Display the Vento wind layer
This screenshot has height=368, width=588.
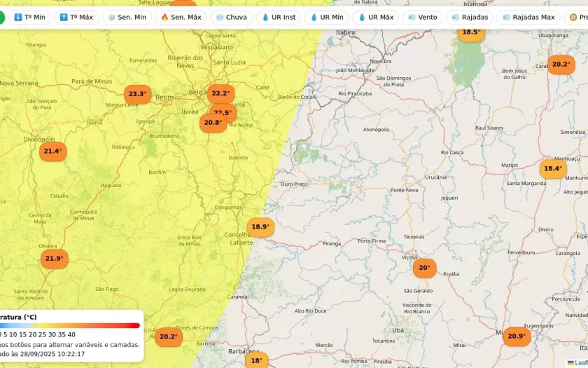(422, 17)
